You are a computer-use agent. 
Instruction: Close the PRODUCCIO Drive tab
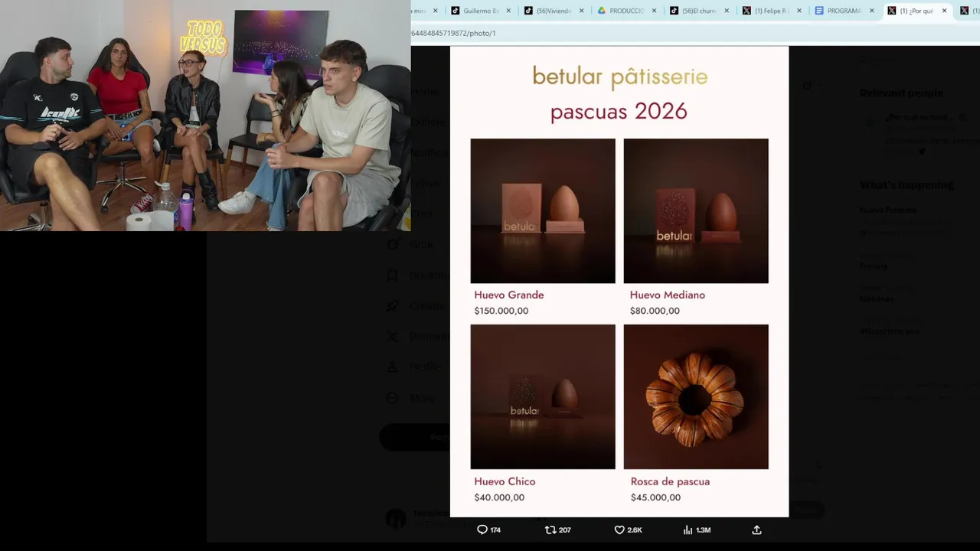tap(654, 11)
